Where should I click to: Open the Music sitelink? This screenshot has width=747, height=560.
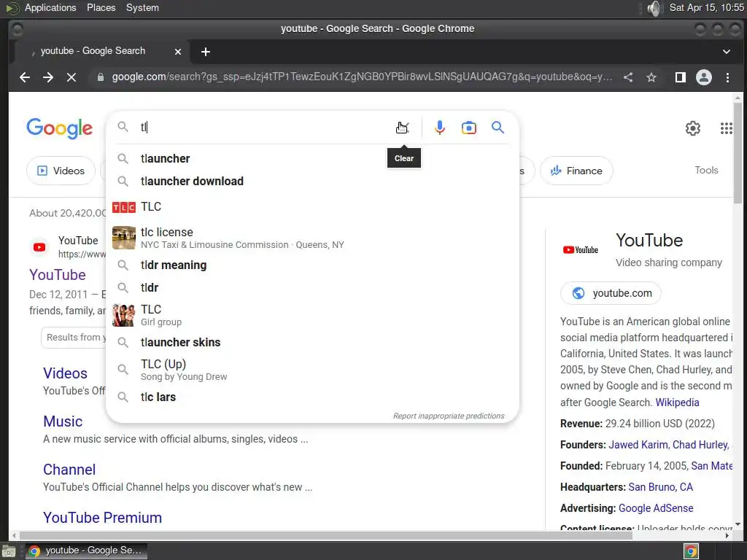coord(63,421)
